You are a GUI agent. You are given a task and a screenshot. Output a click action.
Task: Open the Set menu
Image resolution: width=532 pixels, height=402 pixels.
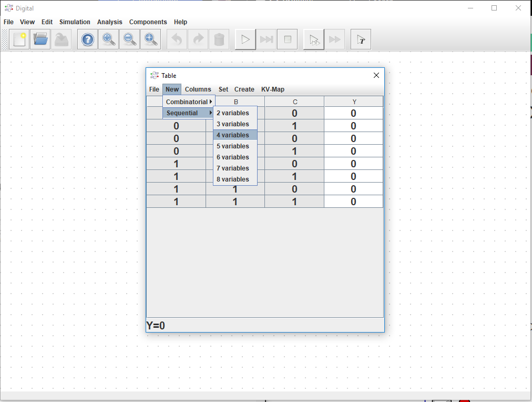tap(223, 89)
